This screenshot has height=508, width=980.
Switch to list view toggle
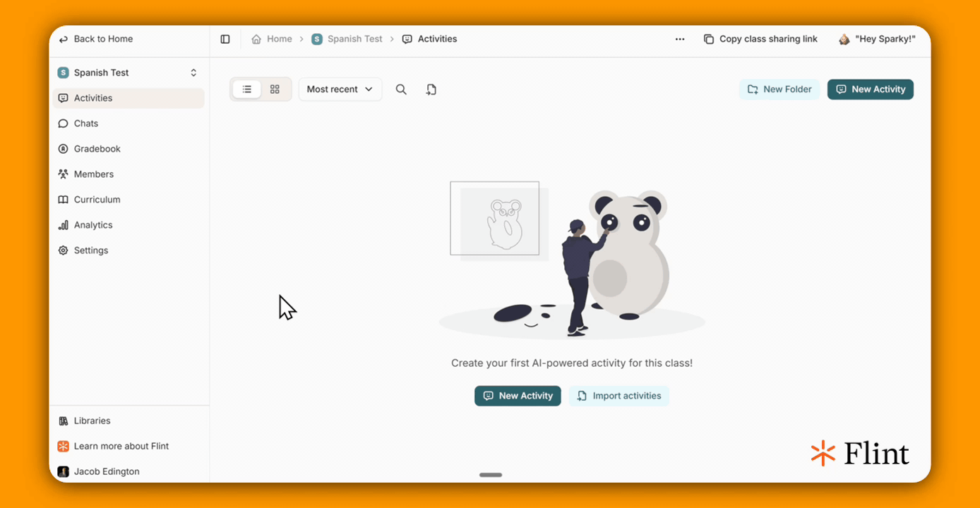tap(247, 90)
